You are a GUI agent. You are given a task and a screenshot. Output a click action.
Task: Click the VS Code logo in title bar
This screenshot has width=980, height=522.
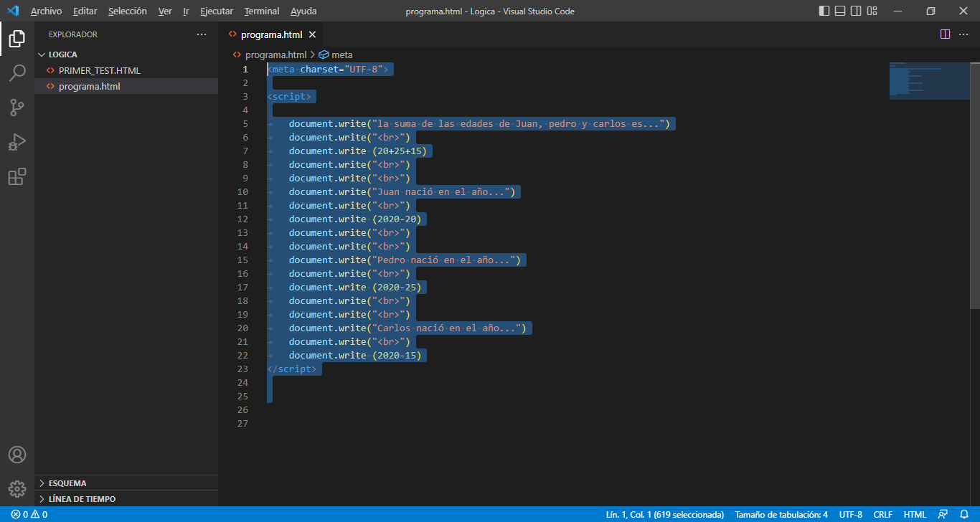[12, 11]
